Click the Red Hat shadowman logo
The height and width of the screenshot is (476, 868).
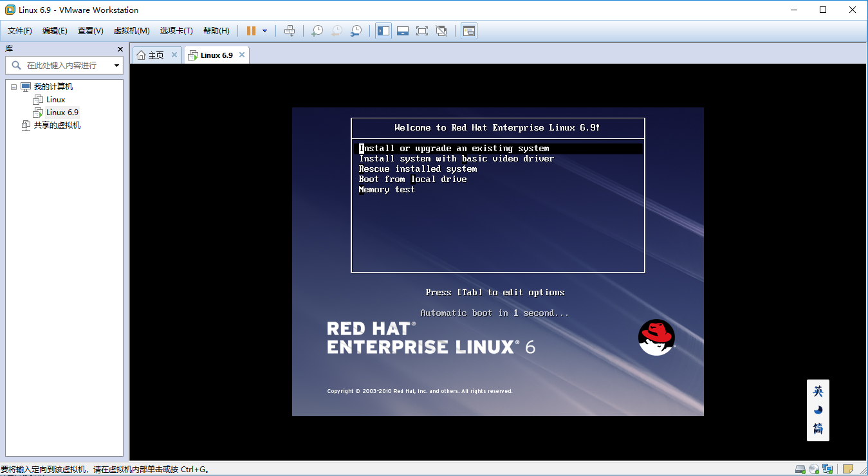(x=656, y=337)
